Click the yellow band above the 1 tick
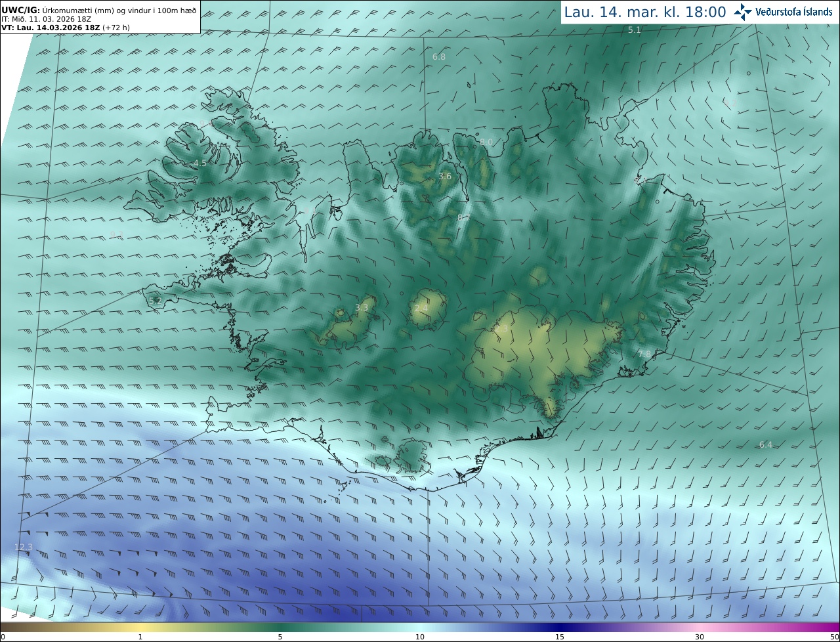 [140, 627]
